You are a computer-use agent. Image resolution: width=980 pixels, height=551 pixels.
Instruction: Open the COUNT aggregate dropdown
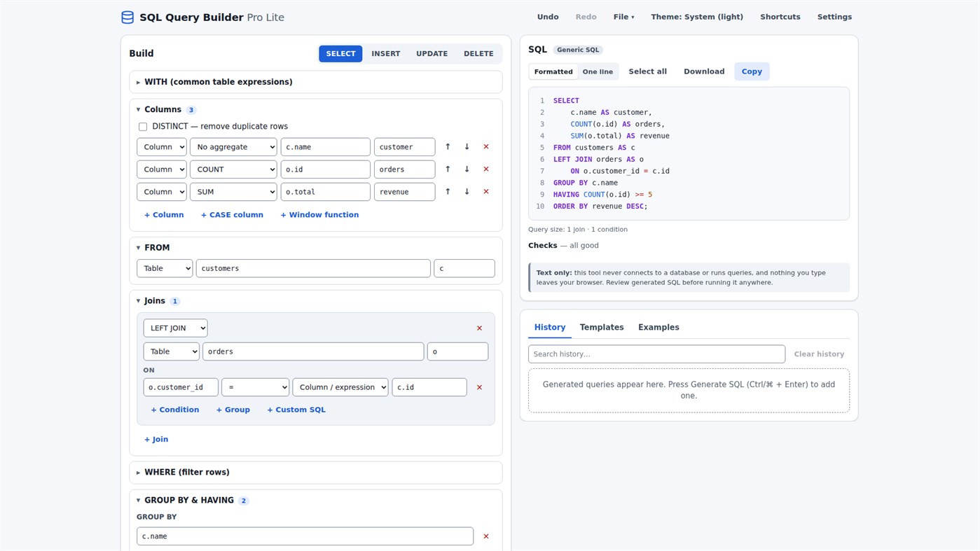tap(233, 169)
